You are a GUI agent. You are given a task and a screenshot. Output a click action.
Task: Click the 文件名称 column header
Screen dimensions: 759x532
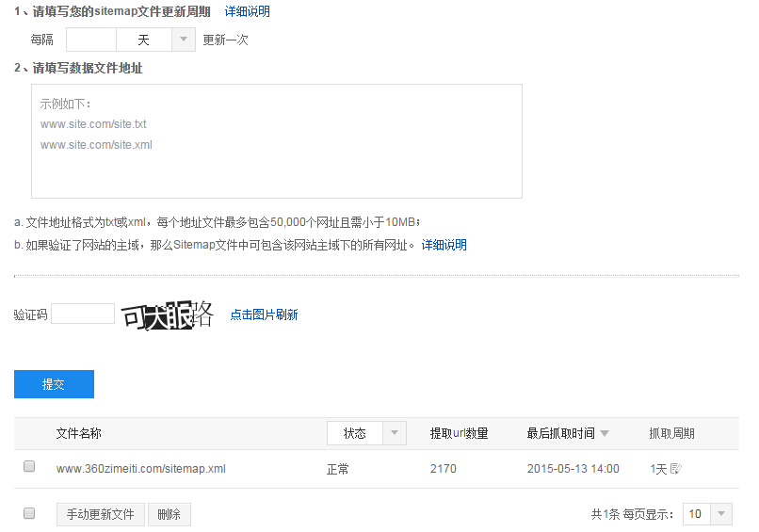click(x=78, y=433)
